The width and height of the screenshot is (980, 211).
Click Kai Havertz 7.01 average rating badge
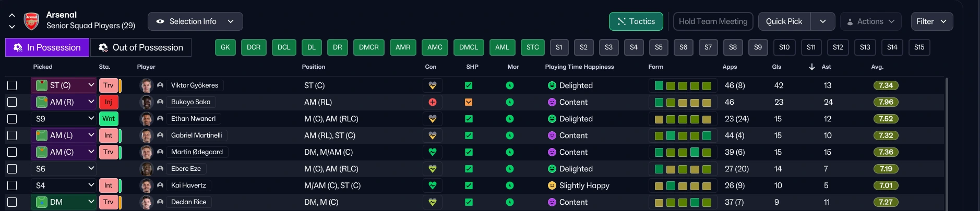(x=886, y=185)
